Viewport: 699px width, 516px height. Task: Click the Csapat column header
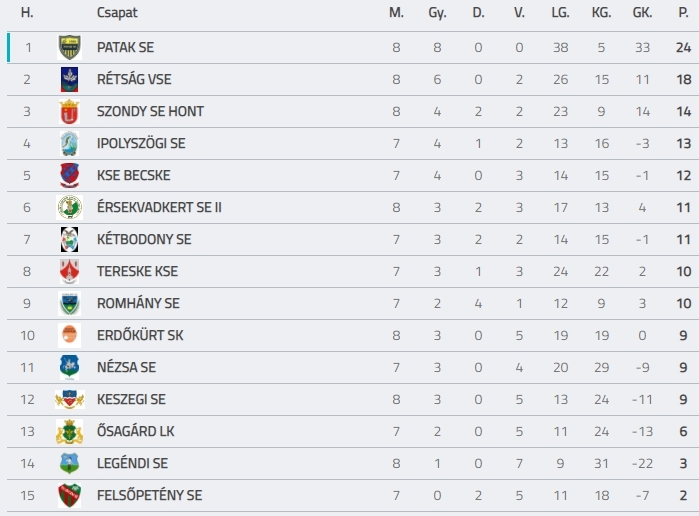117,12
